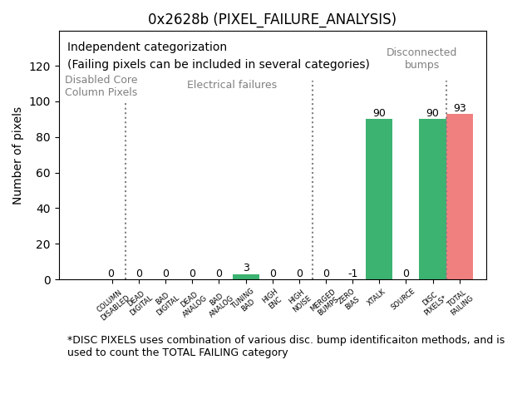
Task: Click the 'Electrical failures' section label
Action: click(232, 85)
